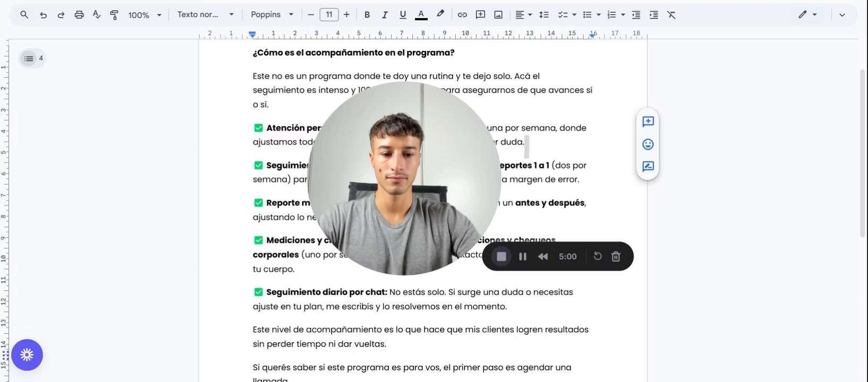Increase the paragraph indent

pyautogui.click(x=654, y=15)
